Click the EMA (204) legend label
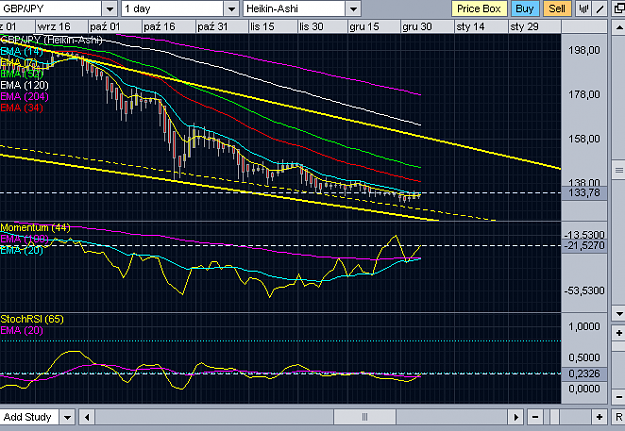Image resolution: width=625 pixels, height=431 pixels. click(24, 96)
